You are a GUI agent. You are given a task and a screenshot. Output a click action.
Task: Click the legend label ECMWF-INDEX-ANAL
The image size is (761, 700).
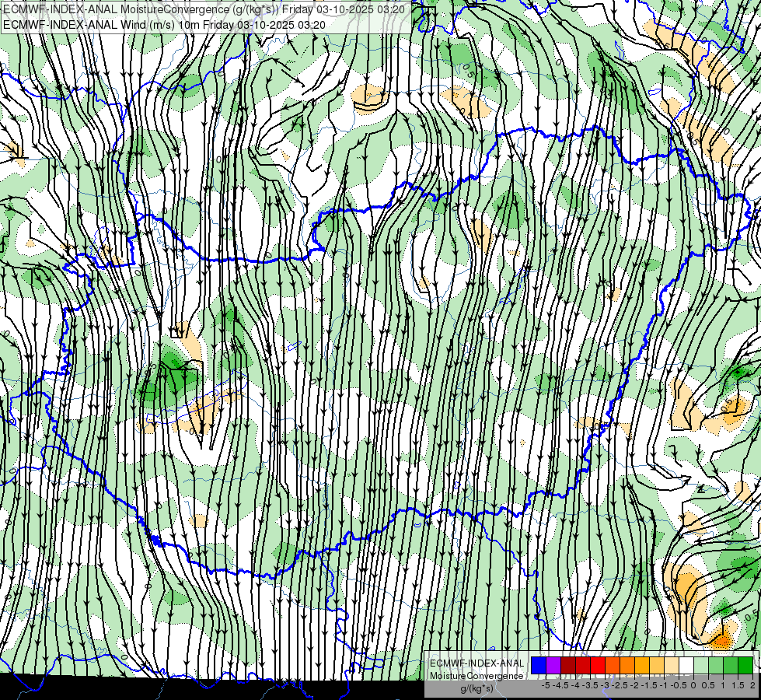click(477, 663)
